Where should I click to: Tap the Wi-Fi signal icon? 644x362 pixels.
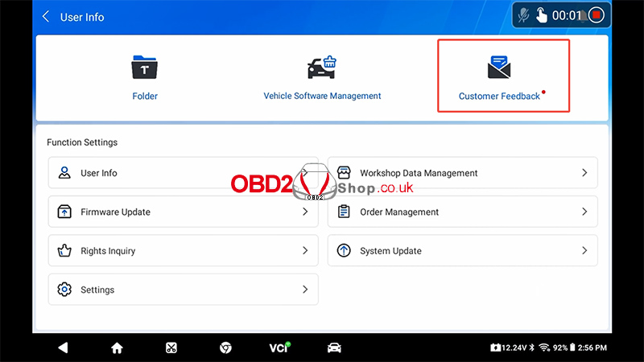544,348
